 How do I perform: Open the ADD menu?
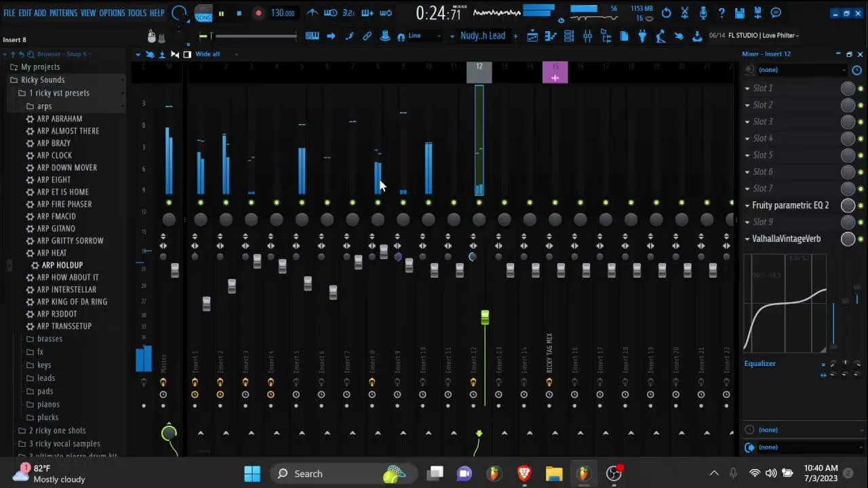pos(41,13)
